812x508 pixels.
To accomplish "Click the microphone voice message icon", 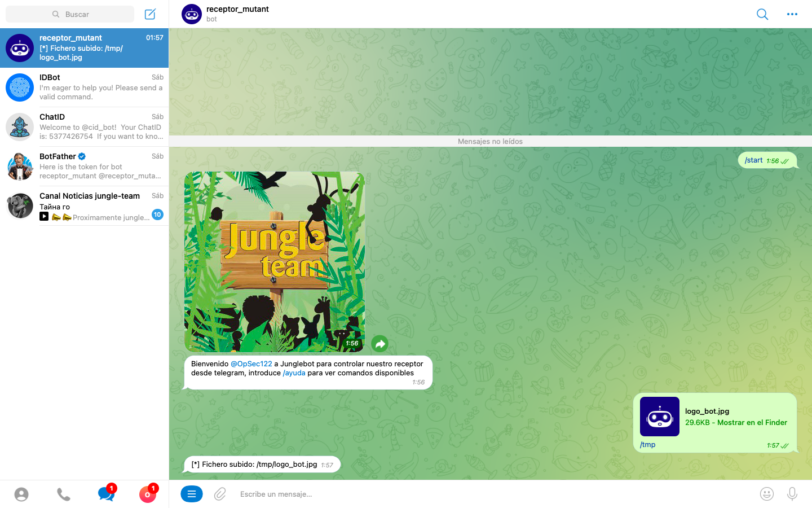I will click(x=792, y=494).
